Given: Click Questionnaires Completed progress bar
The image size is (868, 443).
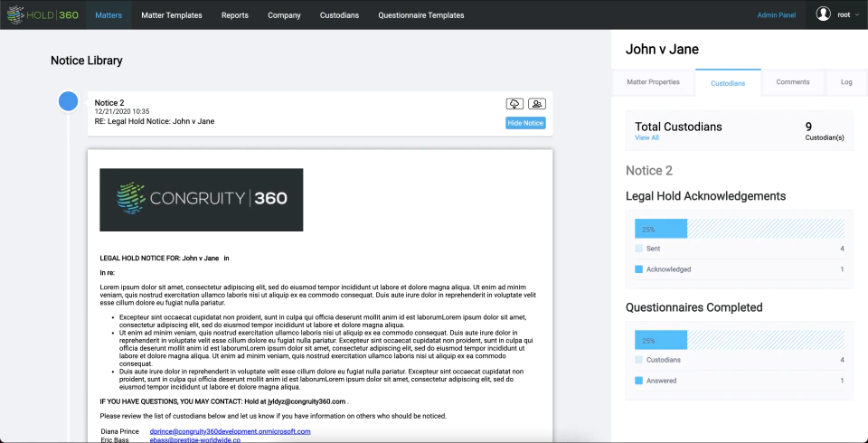Looking at the screenshot, I should pos(739,339).
